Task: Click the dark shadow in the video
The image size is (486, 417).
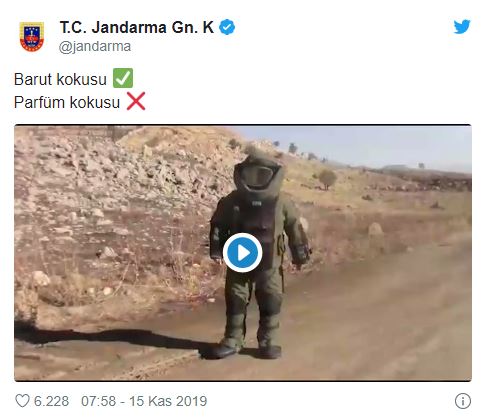Action: tap(110, 337)
